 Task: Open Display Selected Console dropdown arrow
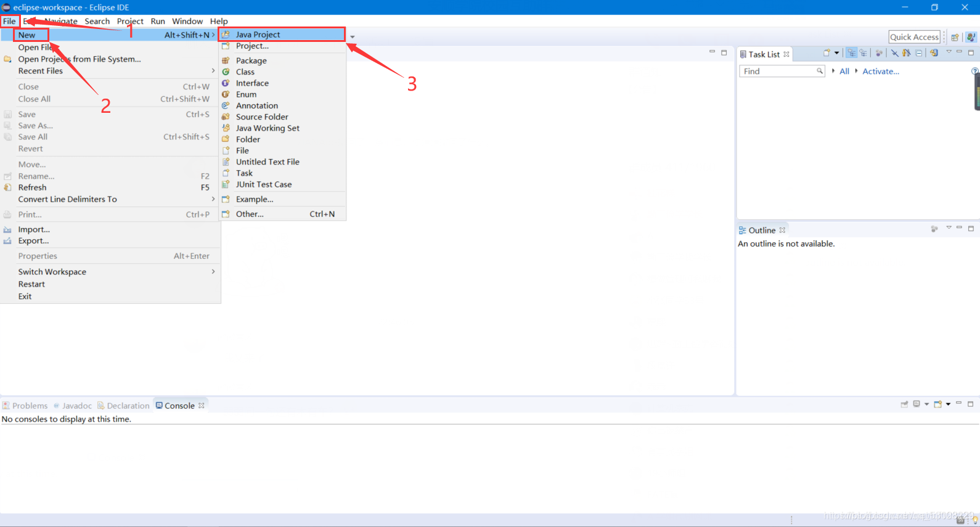coord(926,404)
